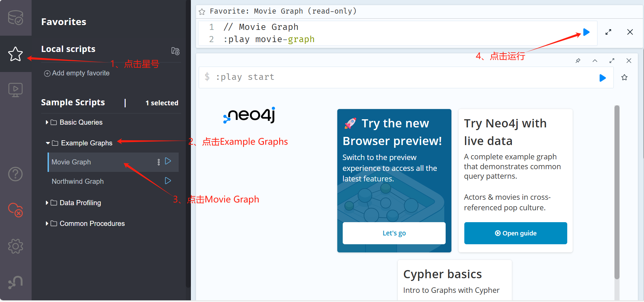Open the Help question-mark sidebar icon
The image size is (644, 302).
tap(15, 174)
